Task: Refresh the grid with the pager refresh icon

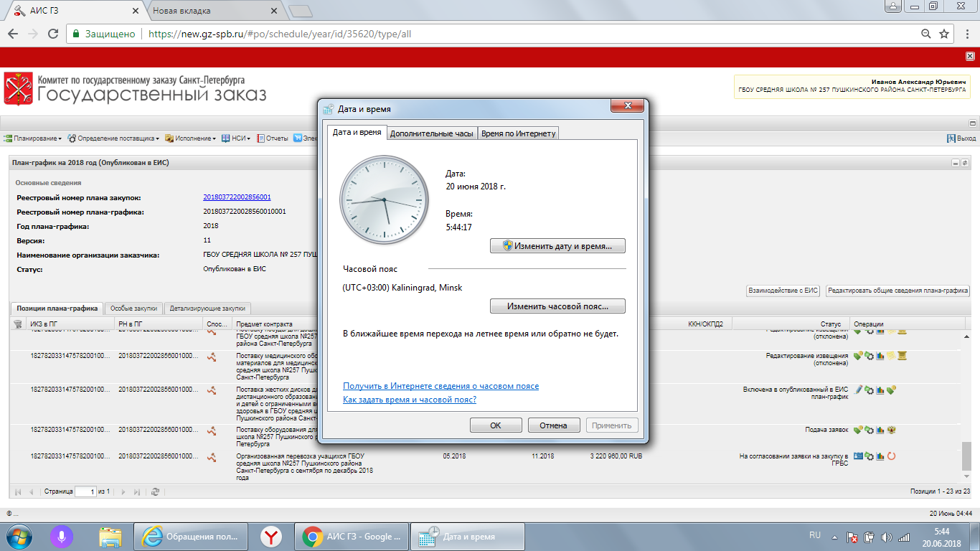Action: (x=155, y=491)
